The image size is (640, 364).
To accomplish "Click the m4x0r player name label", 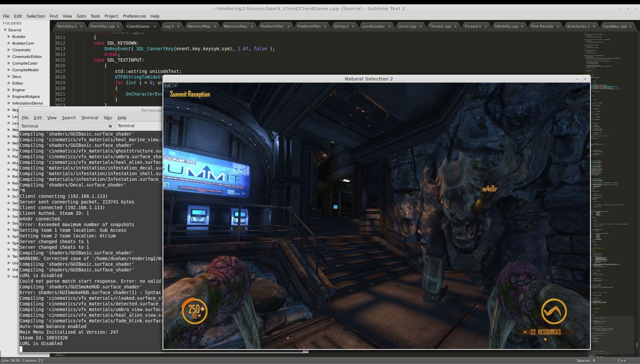I will [490, 189].
